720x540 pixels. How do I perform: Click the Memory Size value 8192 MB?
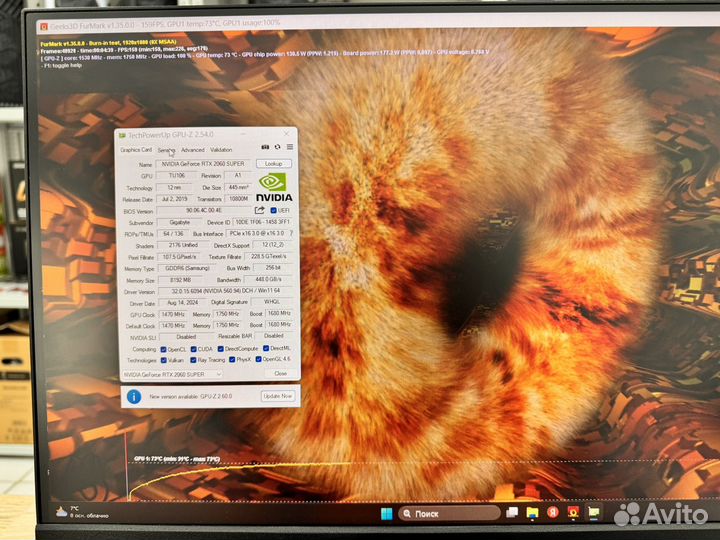coord(180,280)
